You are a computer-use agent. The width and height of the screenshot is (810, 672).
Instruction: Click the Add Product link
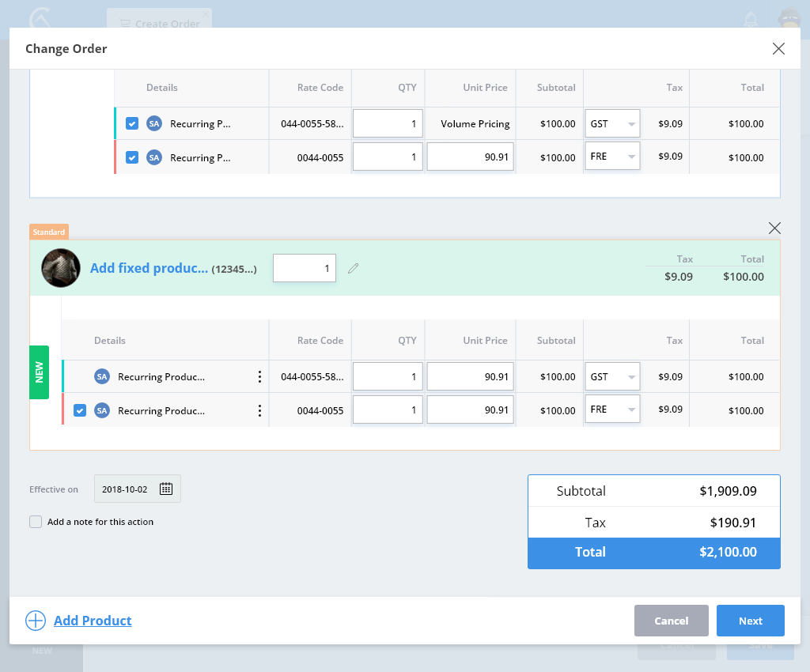coord(93,621)
